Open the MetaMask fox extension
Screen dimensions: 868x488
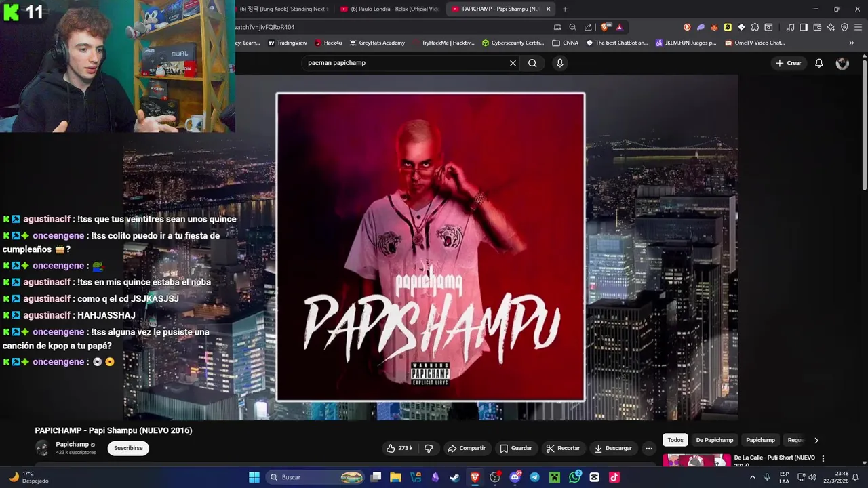[x=714, y=27]
